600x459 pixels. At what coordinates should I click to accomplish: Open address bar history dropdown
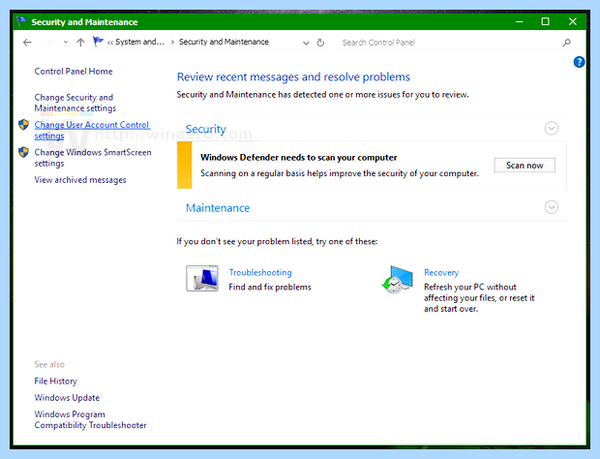pos(306,43)
